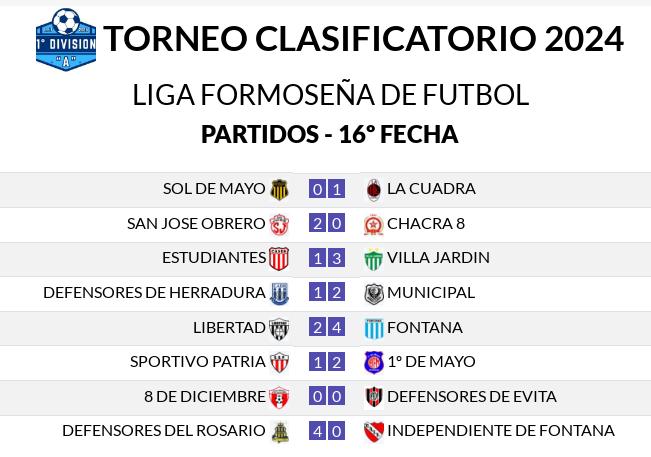Click the Sol de Mayo team crest

[279, 190]
